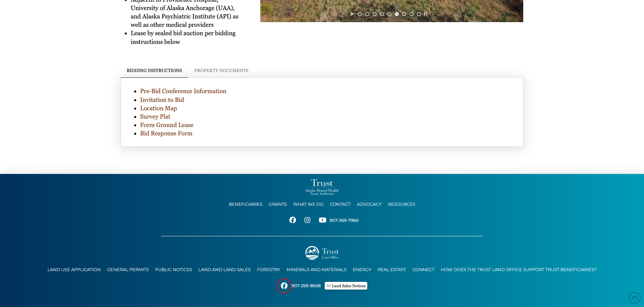The image size is (644, 307).
Task: Switch to the Property Documents tab
Action: click(221, 70)
